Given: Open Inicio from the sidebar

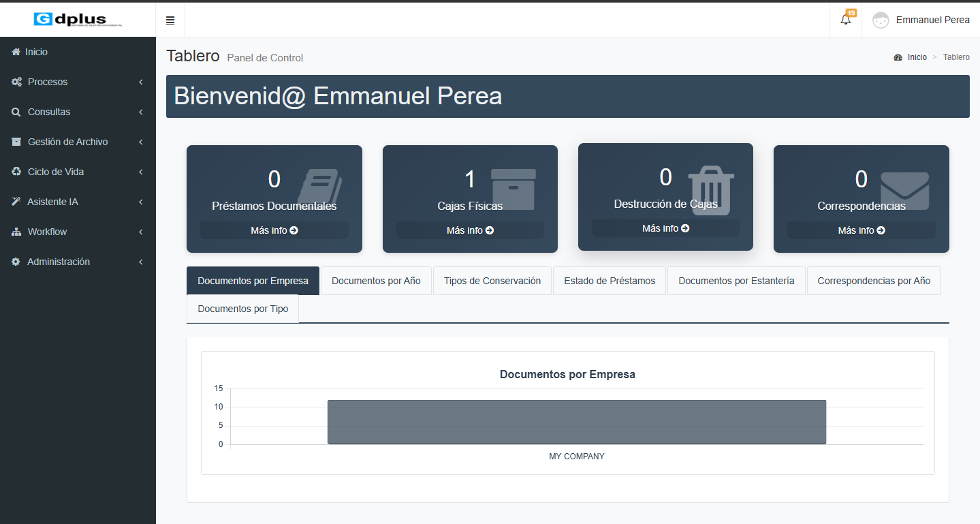Looking at the screenshot, I should (36, 52).
